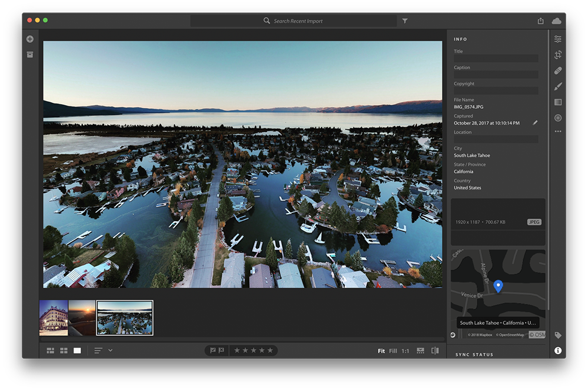Set a one-star rating

coord(237,350)
